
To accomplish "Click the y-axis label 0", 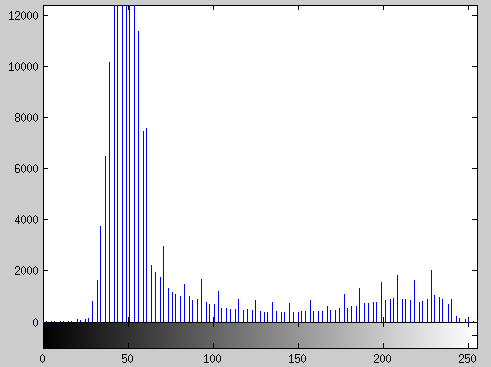I will [35, 322].
